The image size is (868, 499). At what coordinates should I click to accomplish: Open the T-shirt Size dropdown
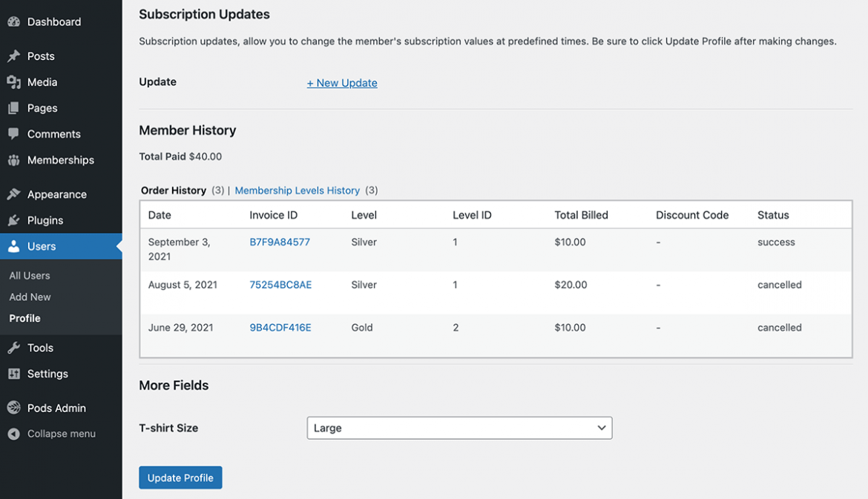coord(459,428)
